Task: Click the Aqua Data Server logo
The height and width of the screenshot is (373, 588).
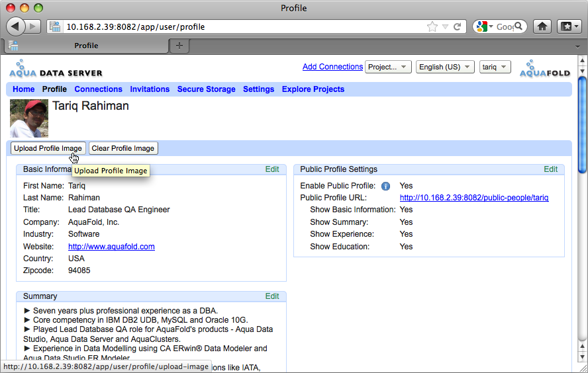Action: 56,69
